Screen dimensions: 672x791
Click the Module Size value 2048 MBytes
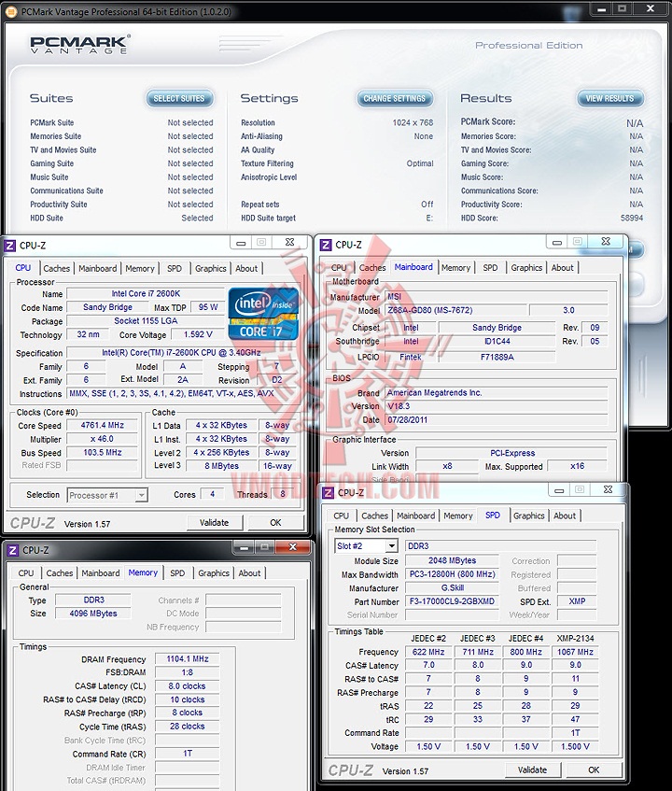(452, 560)
